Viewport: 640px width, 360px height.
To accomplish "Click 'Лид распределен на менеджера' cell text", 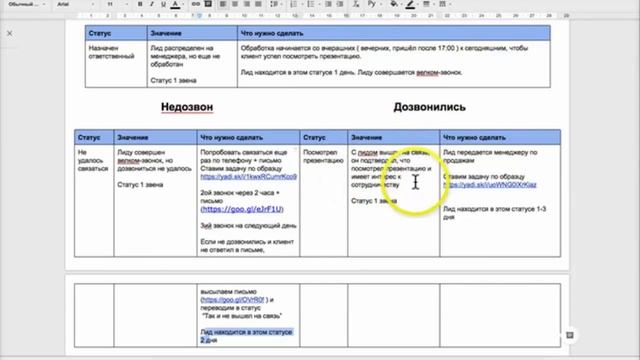I will coord(185,56).
